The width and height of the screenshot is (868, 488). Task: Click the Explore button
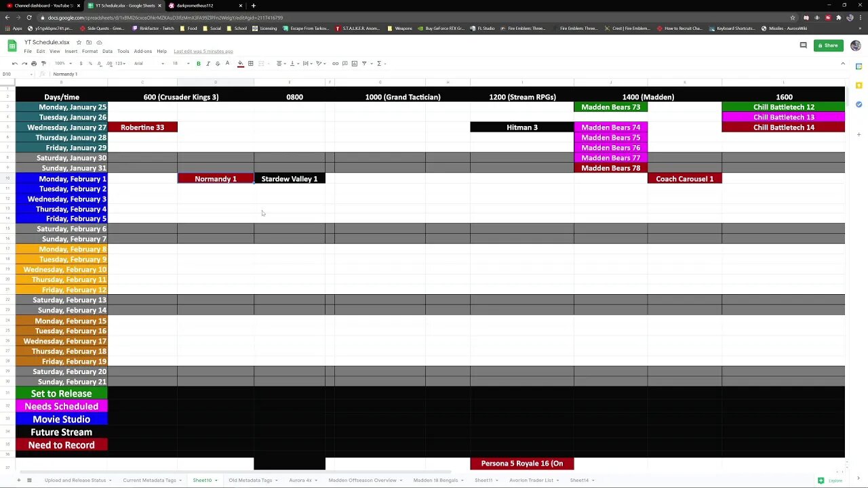[831, 481]
